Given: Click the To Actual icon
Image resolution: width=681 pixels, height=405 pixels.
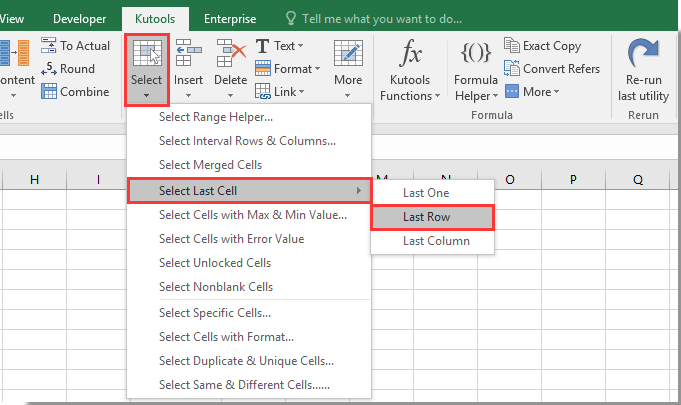Looking at the screenshot, I should 48,45.
